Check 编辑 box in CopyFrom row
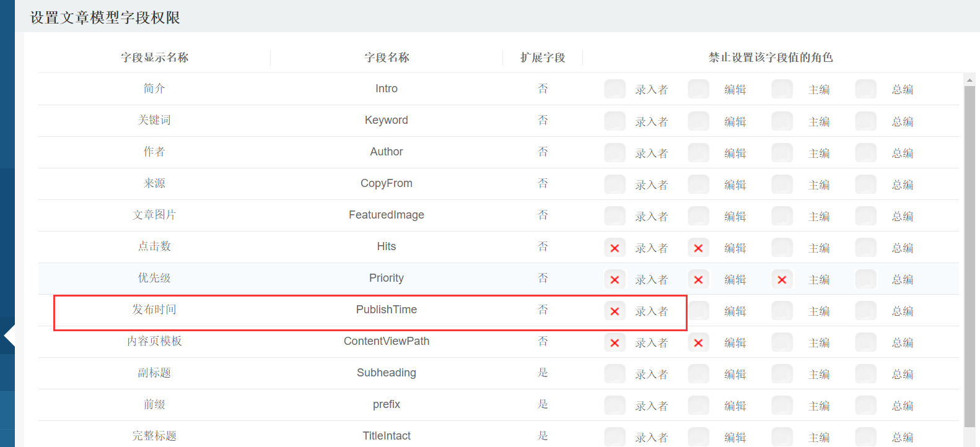Image resolution: width=980 pixels, height=447 pixels. coord(698,184)
